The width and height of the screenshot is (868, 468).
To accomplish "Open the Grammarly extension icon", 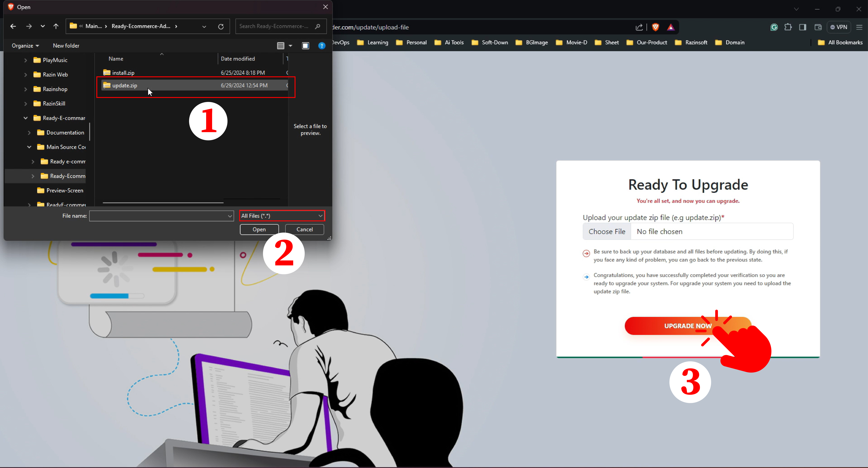I will click(x=774, y=27).
